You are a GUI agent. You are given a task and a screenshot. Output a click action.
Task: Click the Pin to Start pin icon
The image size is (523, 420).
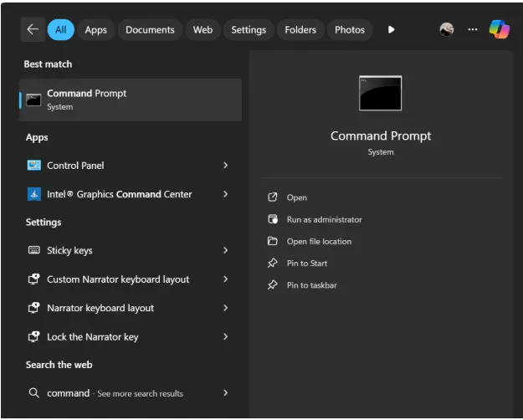click(x=273, y=263)
